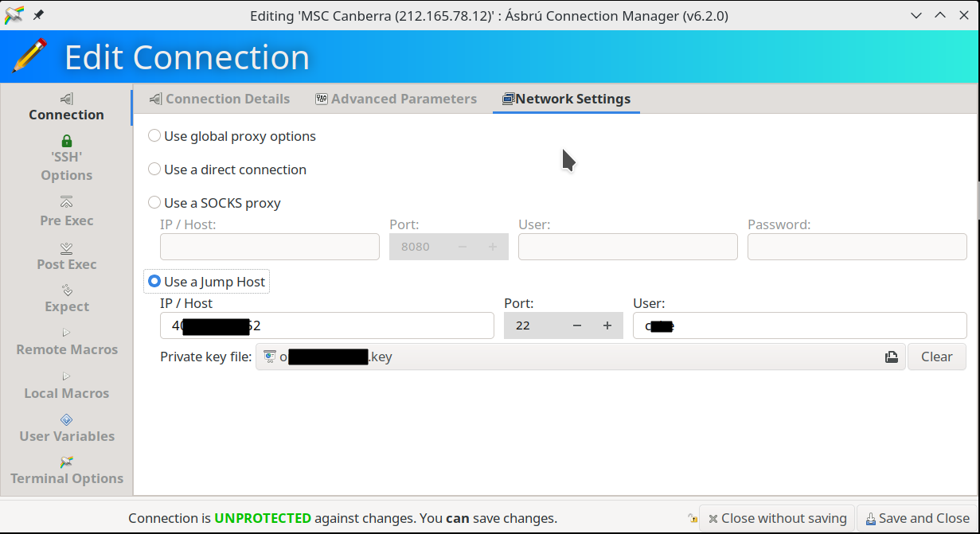Increment the Jump Host port value
The width and height of the screenshot is (980, 534).
(607, 325)
